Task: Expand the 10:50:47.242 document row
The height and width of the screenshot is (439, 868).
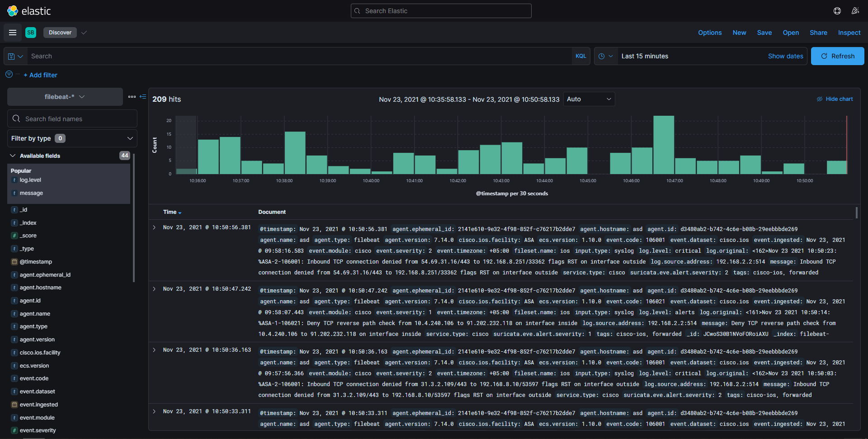Action: 154,289
